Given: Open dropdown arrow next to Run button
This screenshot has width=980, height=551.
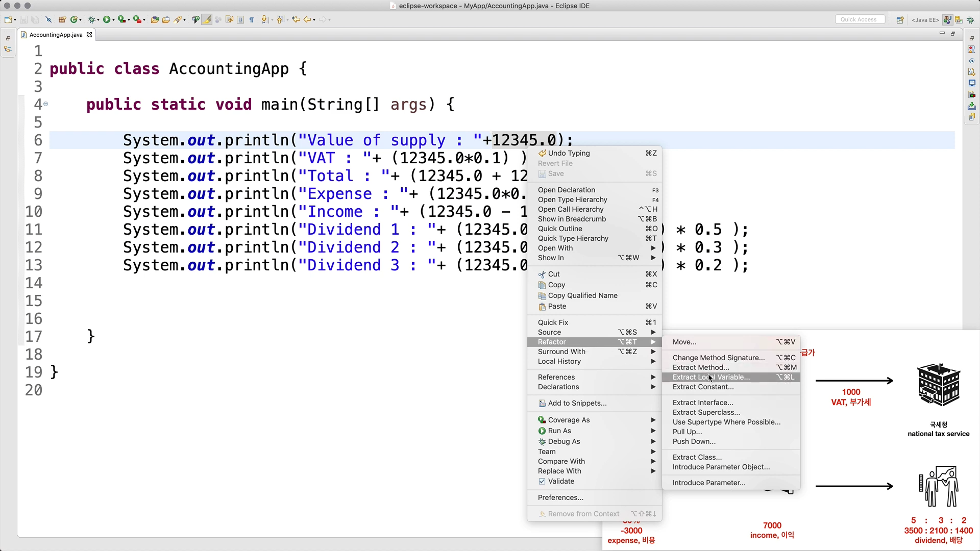Looking at the screenshot, I should coord(113,20).
